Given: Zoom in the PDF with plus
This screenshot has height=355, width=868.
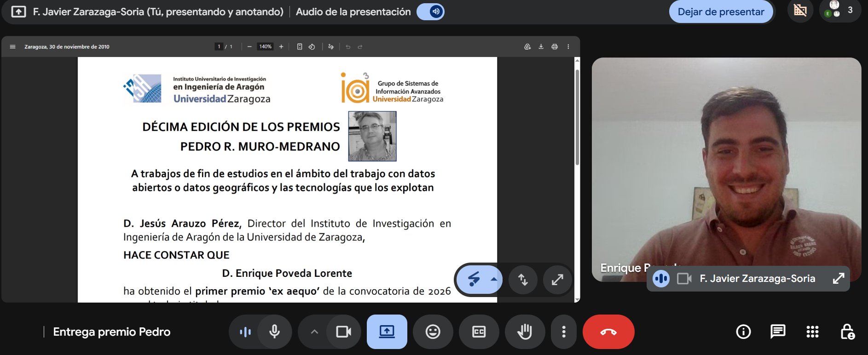Looking at the screenshot, I should (x=281, y=46).
